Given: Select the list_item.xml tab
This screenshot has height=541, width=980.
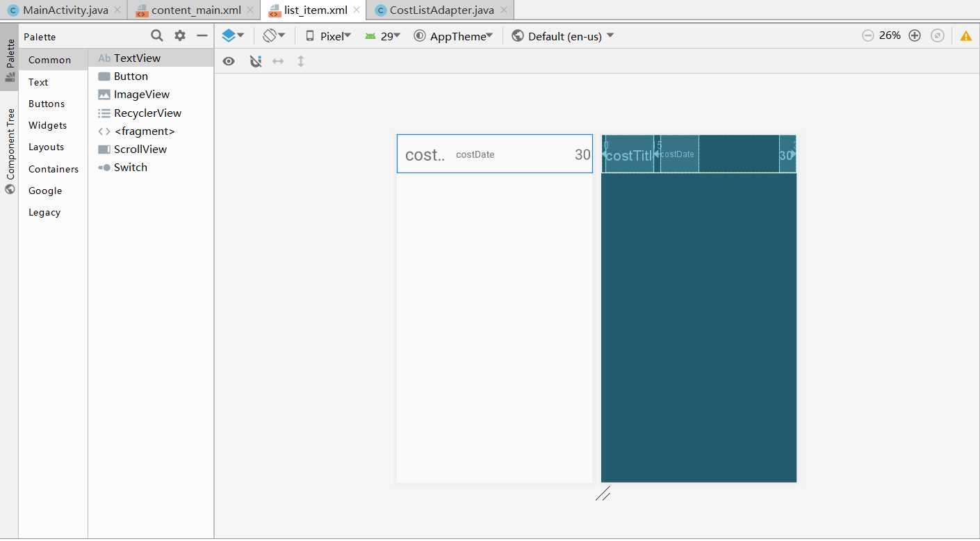Looking at the screenshot, I should [x=316, y=10].
